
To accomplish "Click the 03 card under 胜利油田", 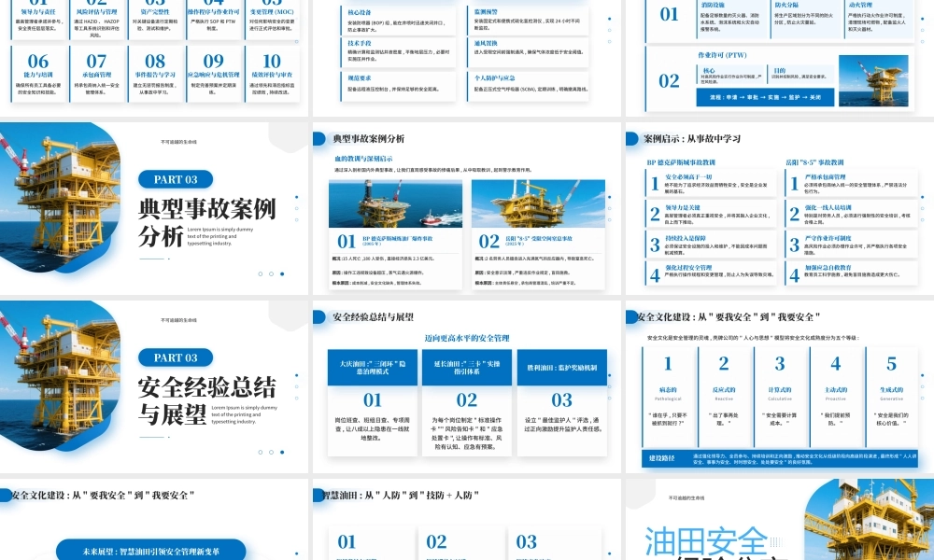I will (561, 421).
